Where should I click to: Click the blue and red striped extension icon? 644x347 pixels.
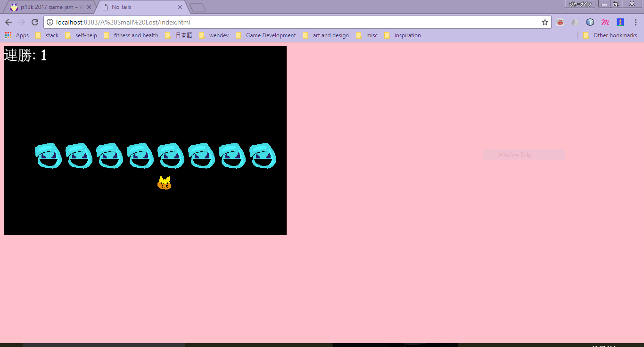pos(620,22)
